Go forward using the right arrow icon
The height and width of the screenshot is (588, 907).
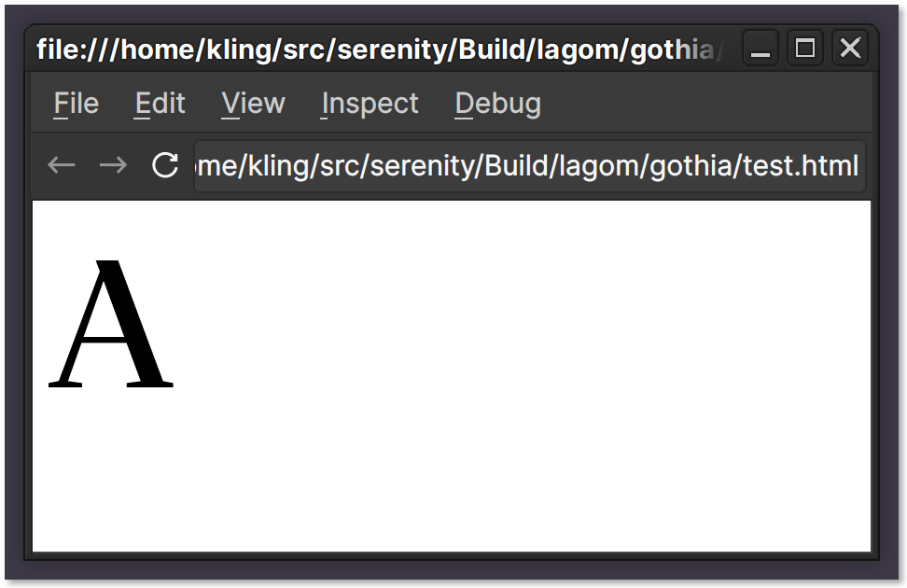[112, 165]
